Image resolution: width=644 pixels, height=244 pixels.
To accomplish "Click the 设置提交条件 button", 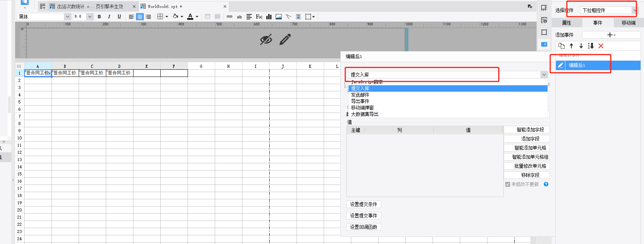I will (x=363, y=204).
